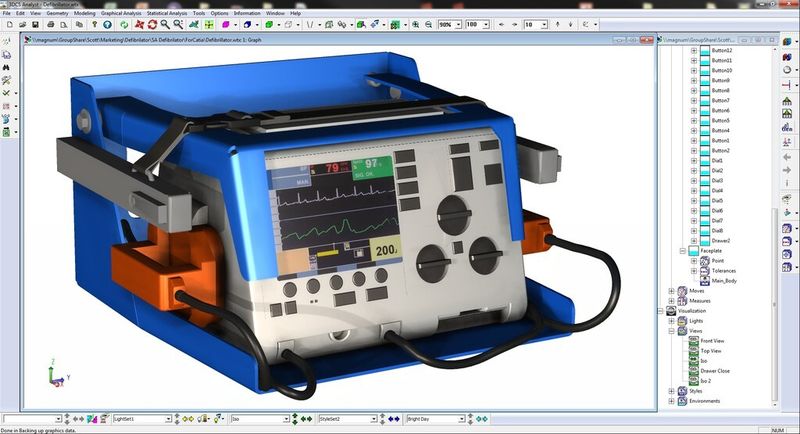Click the right arrow in top toolbar
800x434 pixels.
[x=514, y=24]
